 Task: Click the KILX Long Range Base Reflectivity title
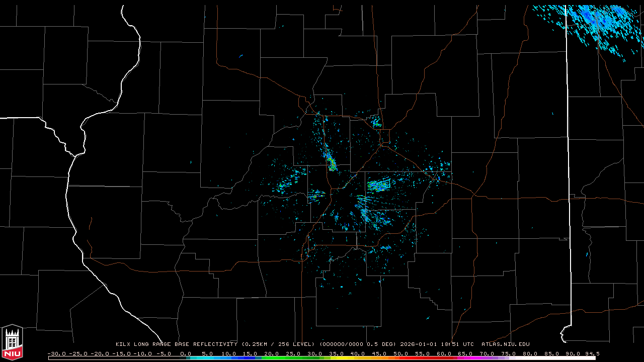176,344
